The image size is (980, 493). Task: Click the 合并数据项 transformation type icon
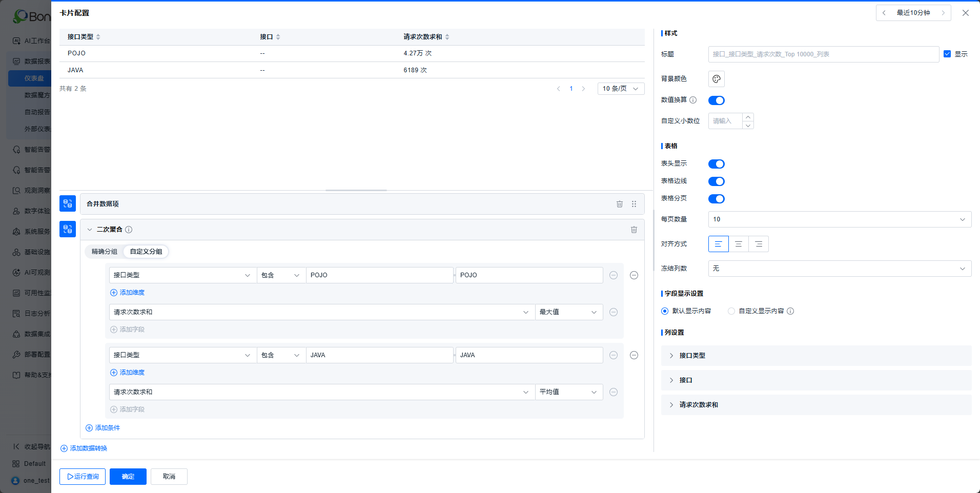tap(68, 203)
